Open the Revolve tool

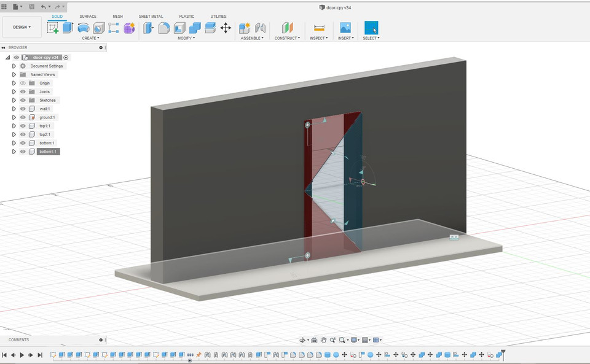point(84,27)
